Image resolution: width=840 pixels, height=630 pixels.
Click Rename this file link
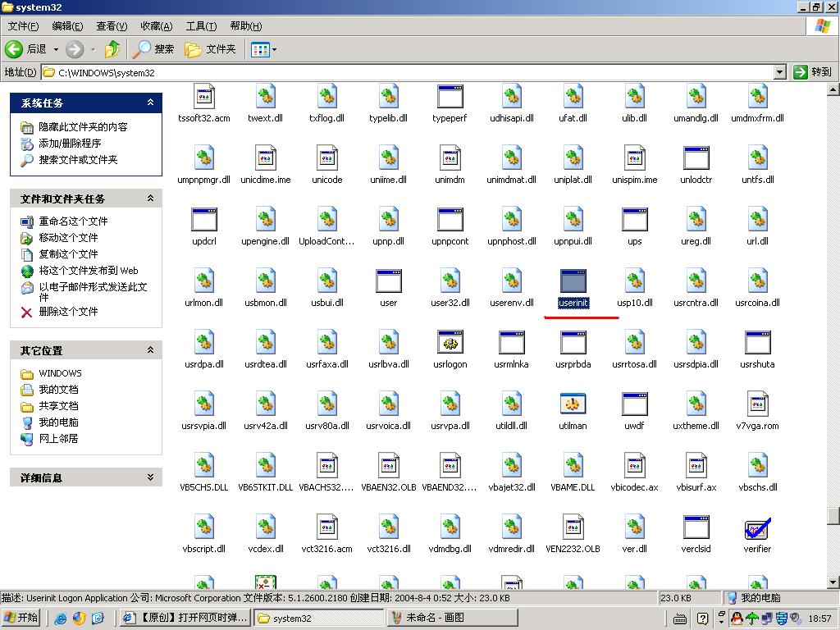coord(73,221)
